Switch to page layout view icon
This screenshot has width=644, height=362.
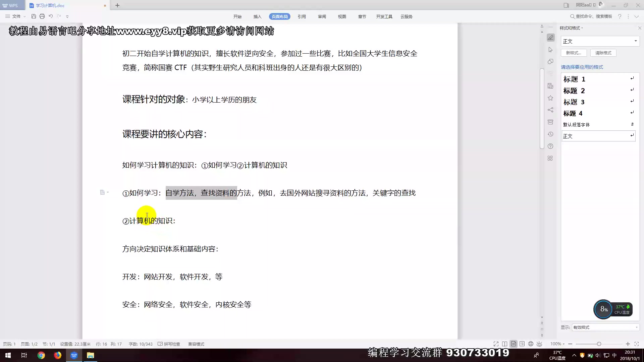point(514,344)
